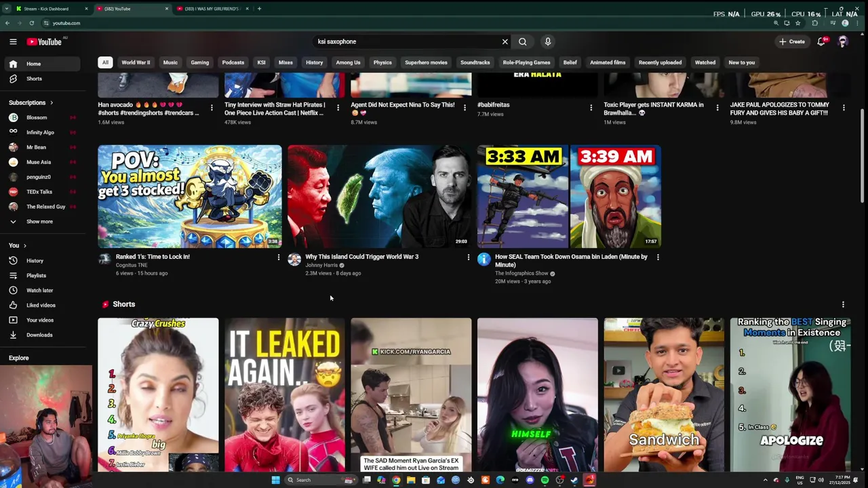Select the Music filter chip

pos(170,62)
